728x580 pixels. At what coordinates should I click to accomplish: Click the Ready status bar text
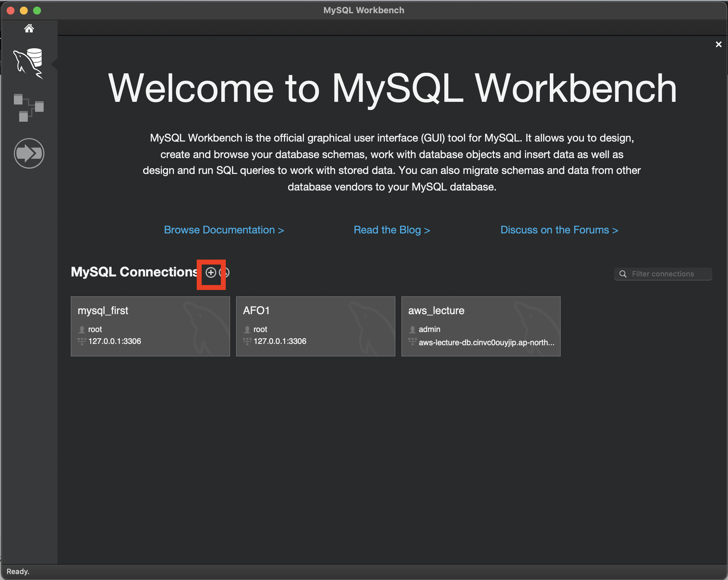[18, 571]
